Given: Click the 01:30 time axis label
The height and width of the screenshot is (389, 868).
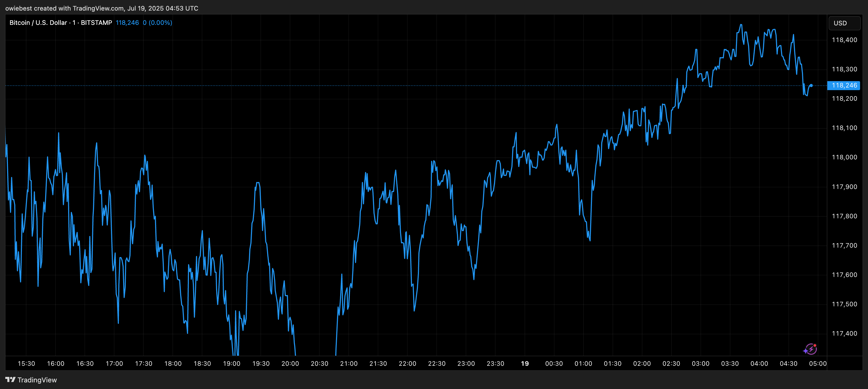Looking at the screenshot, I should tap(613, 364).
